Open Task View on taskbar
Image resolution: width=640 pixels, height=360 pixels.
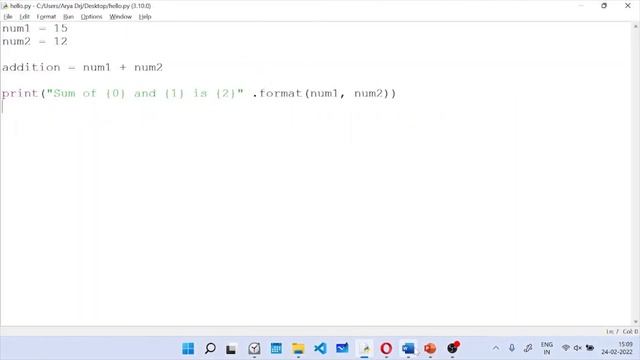pyautogui.click(x=231, y=349)
